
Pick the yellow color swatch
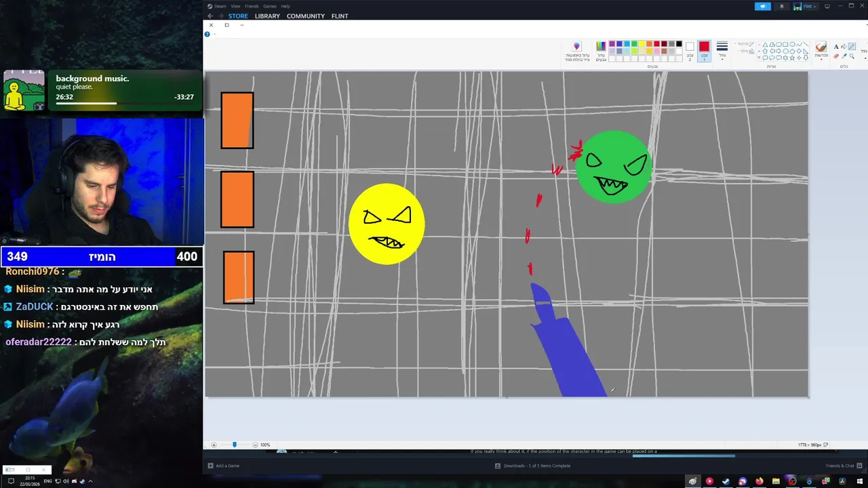(642, 43)
